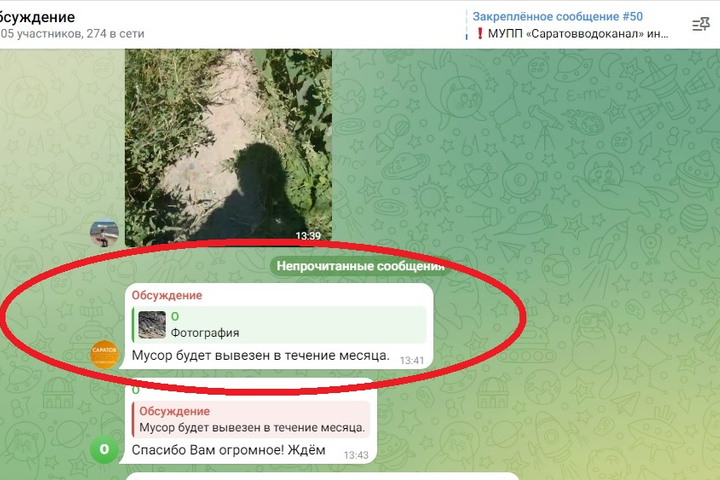Open the red exclamation pinned message text
Screen dimensions: 720x480
[572, 34]
